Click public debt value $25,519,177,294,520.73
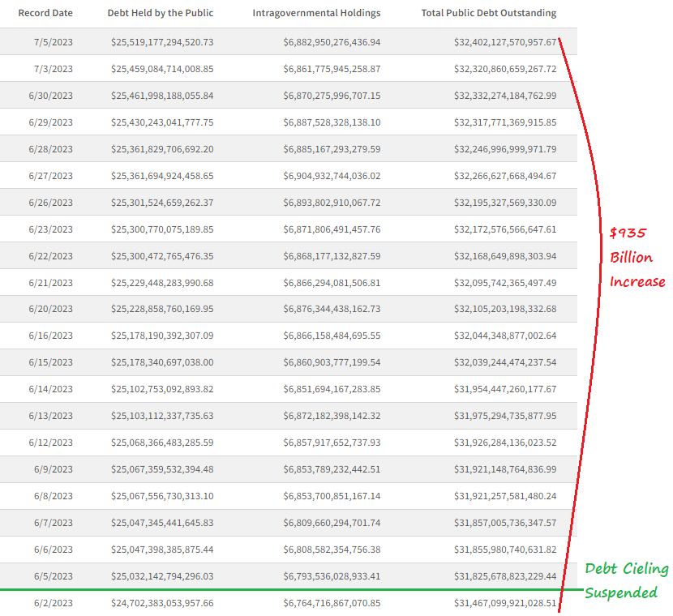Screen dimensions: 673x616 point(162,42)
